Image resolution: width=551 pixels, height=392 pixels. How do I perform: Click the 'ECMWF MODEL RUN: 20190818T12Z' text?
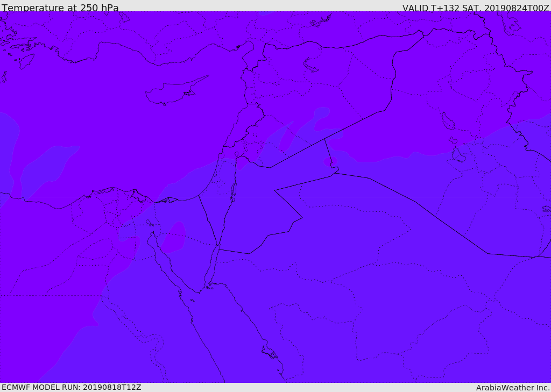[72, 387]
